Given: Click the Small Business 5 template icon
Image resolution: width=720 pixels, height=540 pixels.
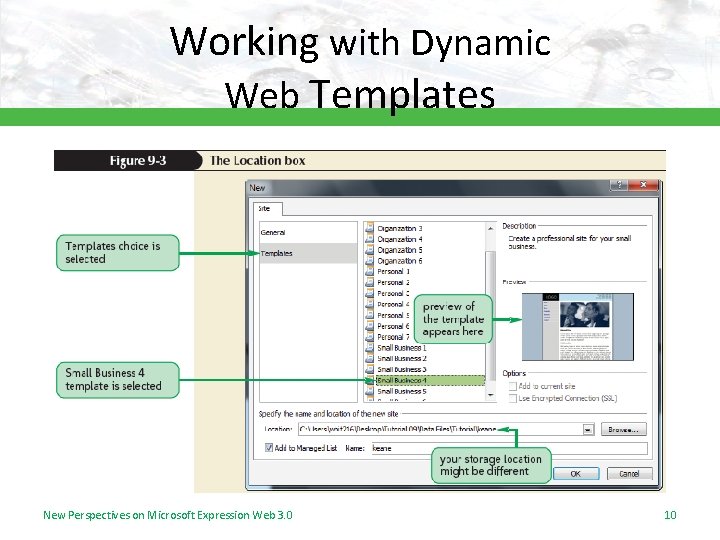Looking at the screenshot, I should coord(369,391).
